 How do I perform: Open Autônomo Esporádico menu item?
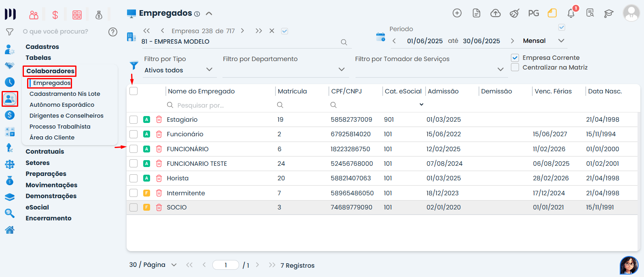click(62, 105)
